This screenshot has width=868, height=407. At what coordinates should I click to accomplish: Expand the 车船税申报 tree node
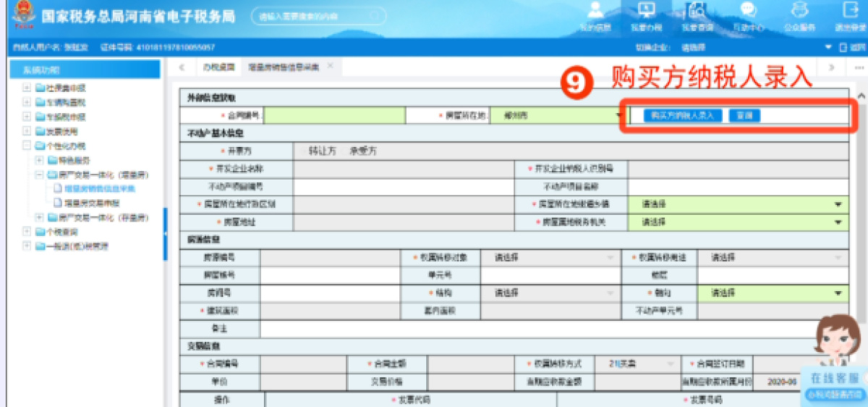click(27, 117)
